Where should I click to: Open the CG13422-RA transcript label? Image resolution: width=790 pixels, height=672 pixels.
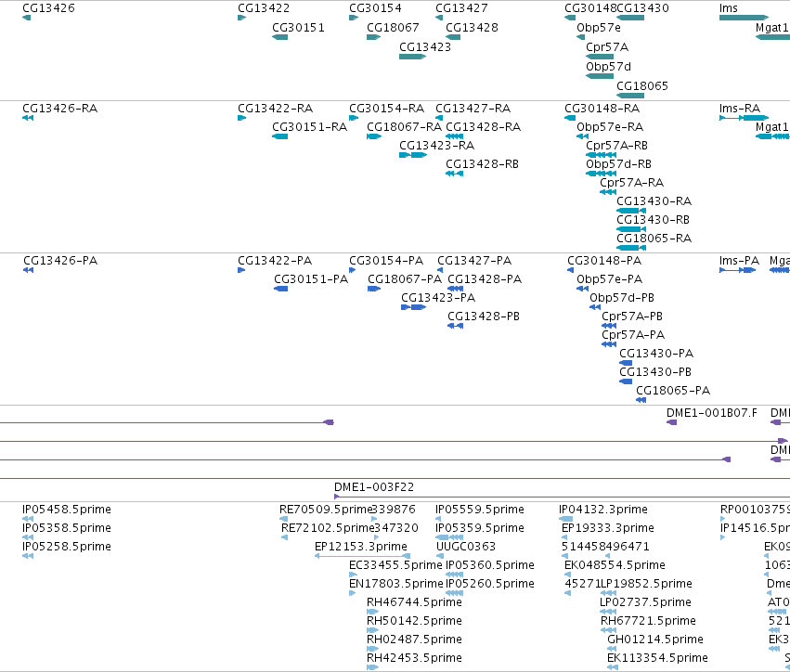[275, 109]
